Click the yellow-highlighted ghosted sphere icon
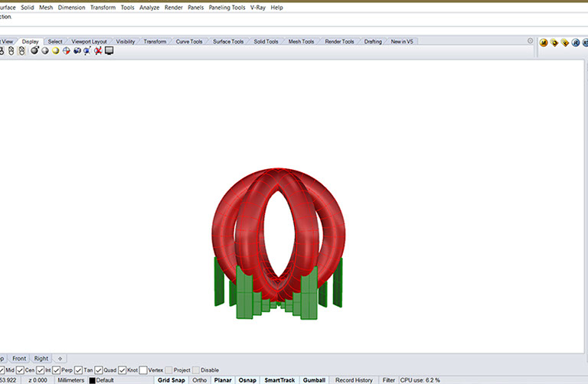Screen dimensions: 588x384 pyautogui.click(x=55, y=50)
